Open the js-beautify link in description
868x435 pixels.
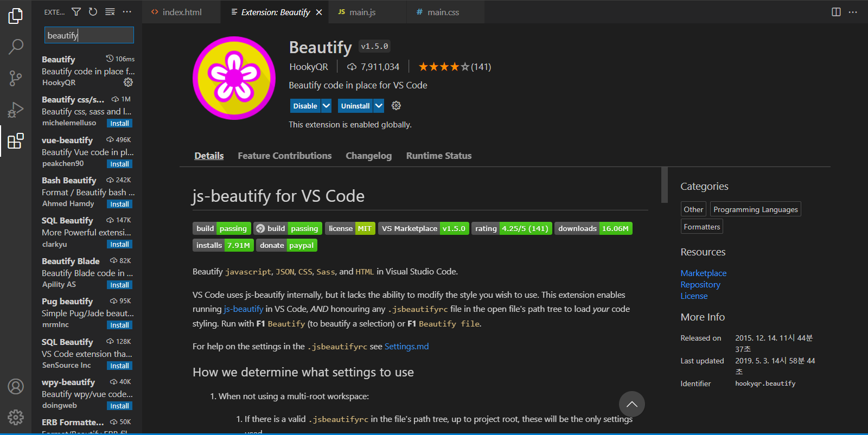point(244,309)
